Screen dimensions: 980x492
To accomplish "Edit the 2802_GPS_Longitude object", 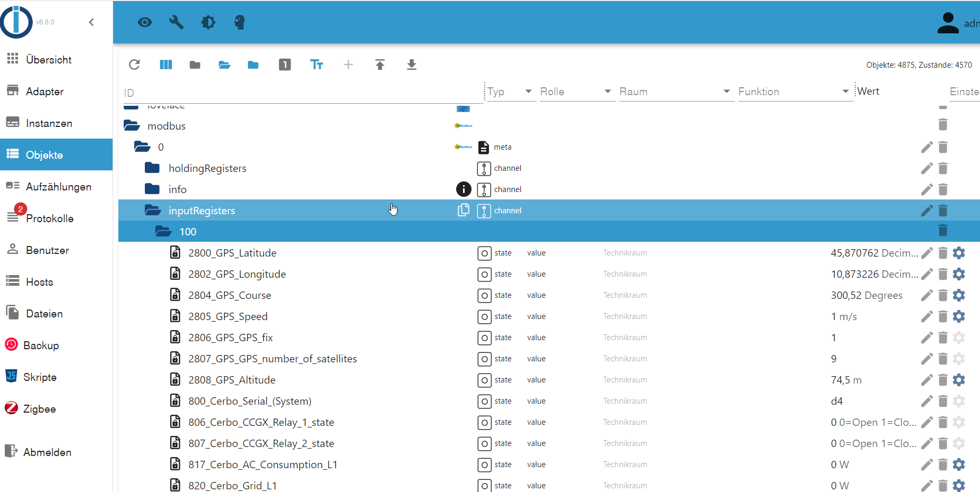I will tap(927, 274).
